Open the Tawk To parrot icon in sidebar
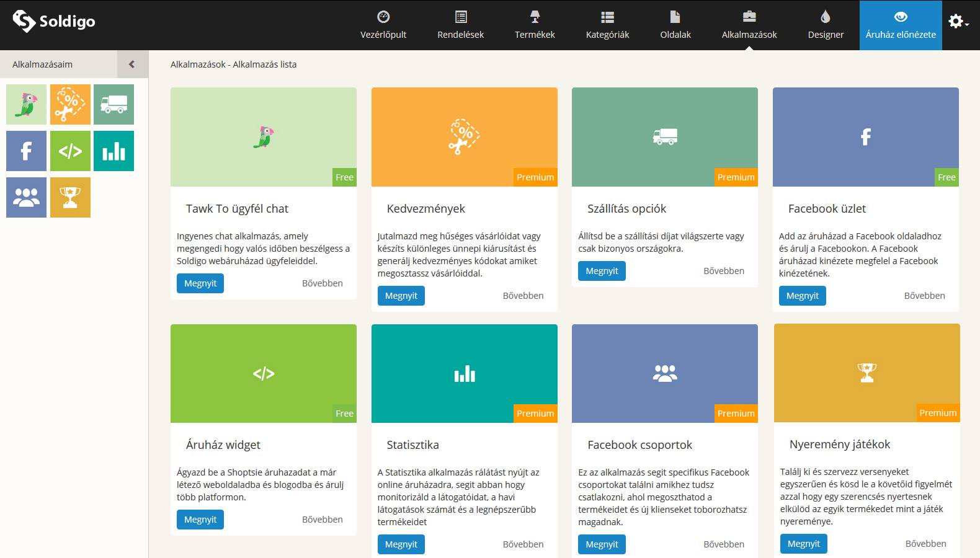 [x=26, y=104]
